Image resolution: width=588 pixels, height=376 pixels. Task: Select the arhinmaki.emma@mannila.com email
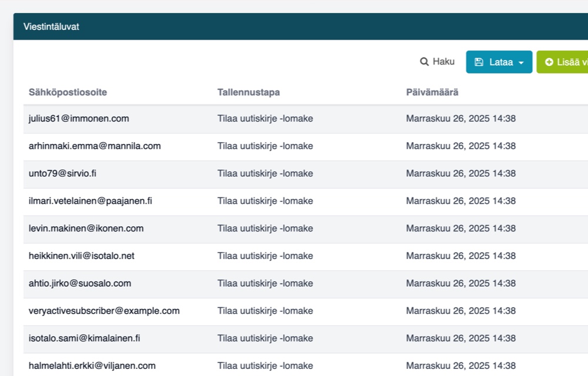pos(95,146)
